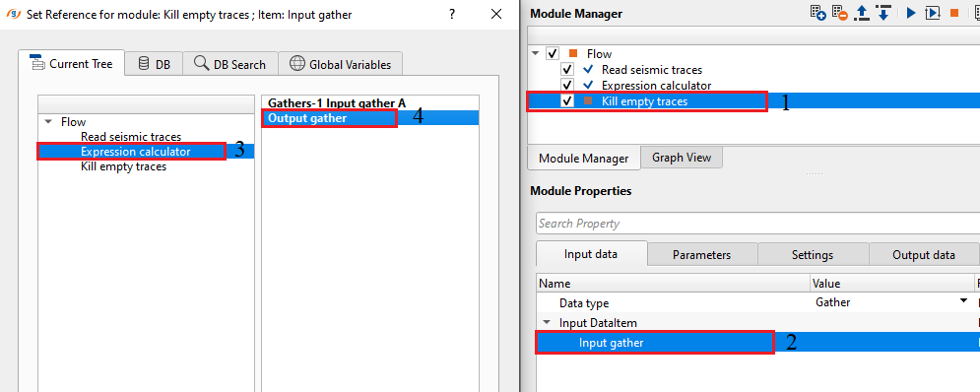Open the Global Variables tab

tap(340, 64)
